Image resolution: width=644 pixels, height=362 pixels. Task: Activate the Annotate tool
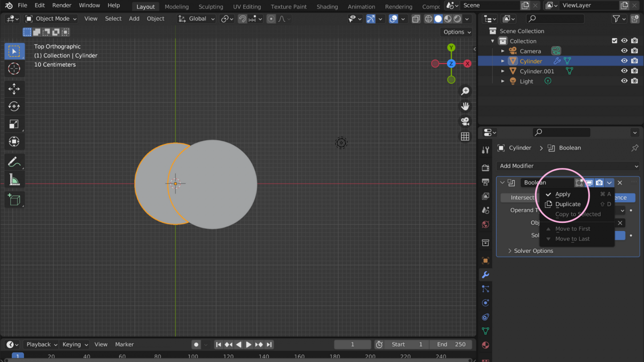coord(14,162)
